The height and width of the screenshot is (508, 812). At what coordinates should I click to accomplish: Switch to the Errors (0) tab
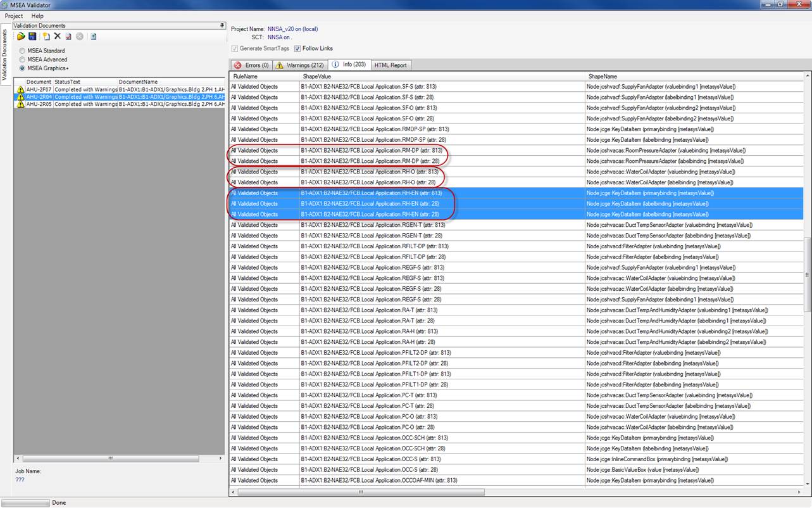(x=251, y=65)
